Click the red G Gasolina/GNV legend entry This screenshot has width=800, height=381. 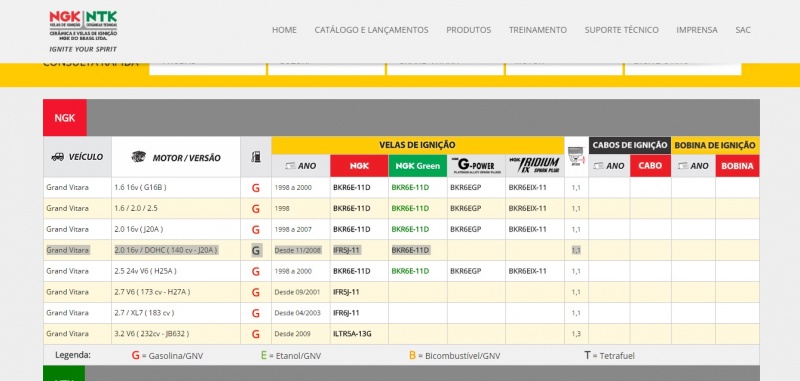[167, 355]
